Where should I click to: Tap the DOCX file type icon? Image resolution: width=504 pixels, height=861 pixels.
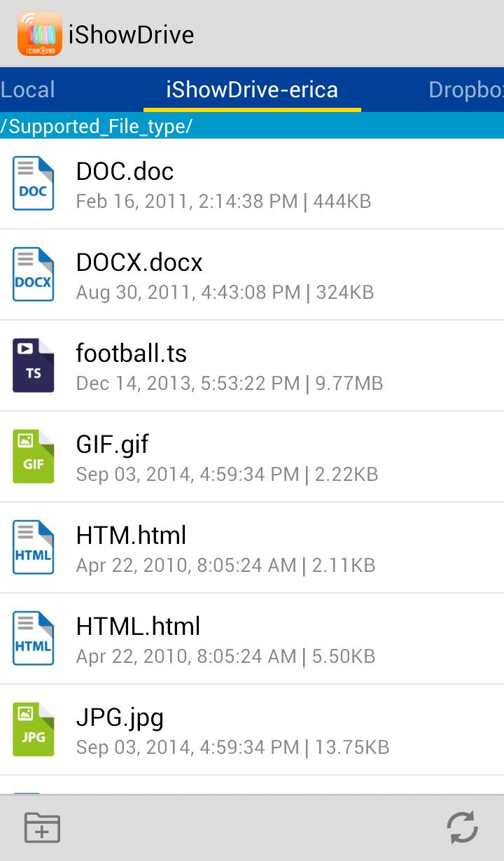click(34, 274)
